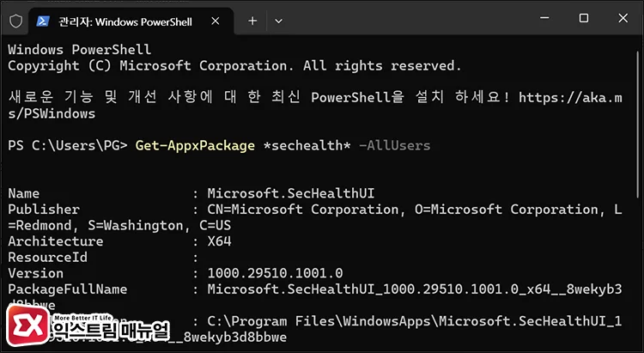Close the terminal window
Viewport: 644px width, 353px height.
click(x=623, y=18)
